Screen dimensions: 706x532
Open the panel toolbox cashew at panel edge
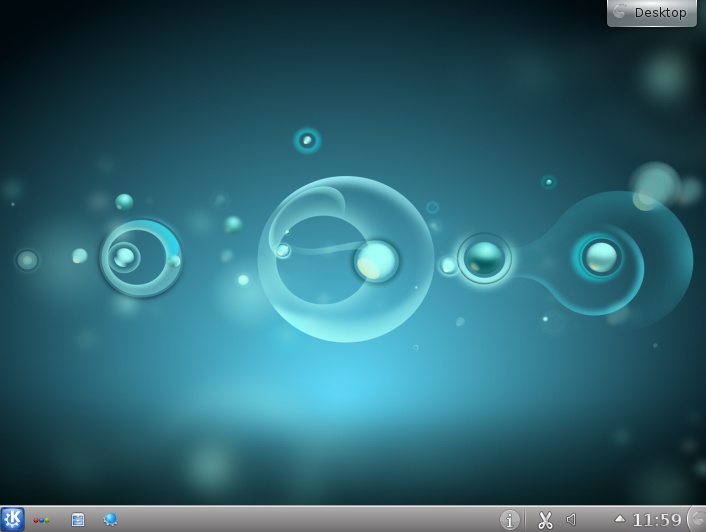pos(697,519)
